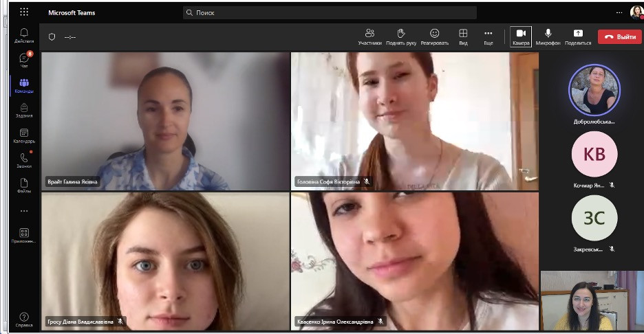Image resolution: width=644 pixels, height=334 pixels.
Task: Click the shield security icon
Action: click(52, 37)
